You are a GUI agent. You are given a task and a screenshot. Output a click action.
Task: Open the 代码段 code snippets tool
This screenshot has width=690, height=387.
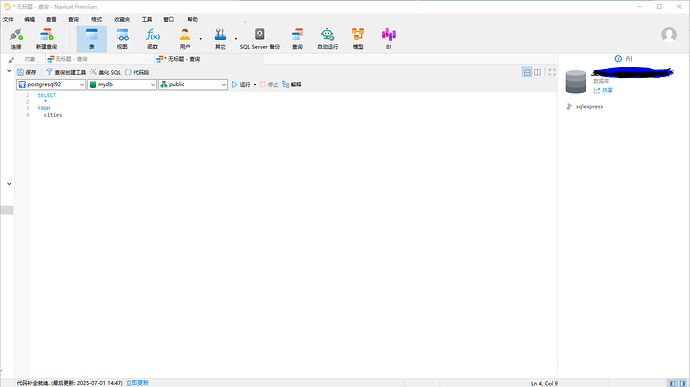(137, 72)
